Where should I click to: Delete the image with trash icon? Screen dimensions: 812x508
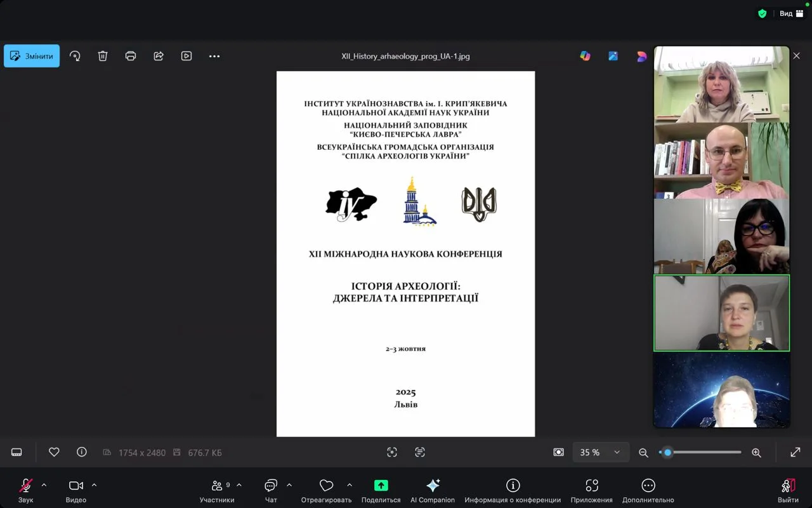coord(103,56)
